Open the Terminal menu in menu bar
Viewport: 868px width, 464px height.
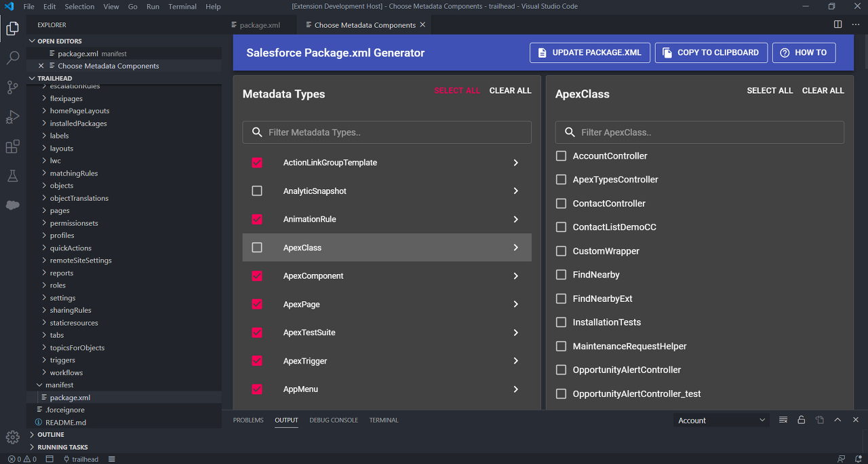click(182, 7)
